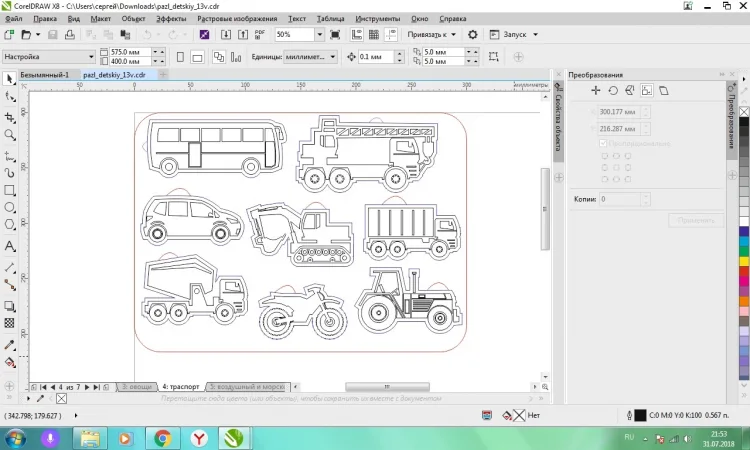This screenshot has height=450, width=750.
Task: Switch to Безымянный-1 document tab
Action: click(44, 75)
